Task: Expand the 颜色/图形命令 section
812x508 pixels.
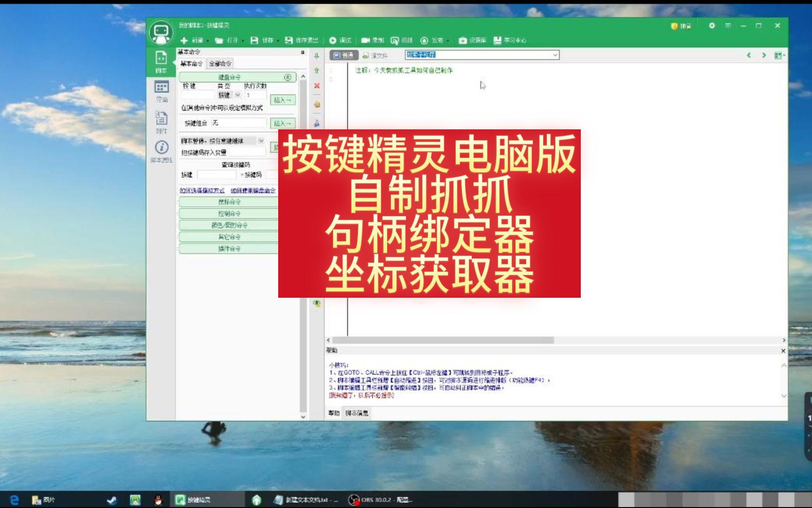Action: (229, 225)
